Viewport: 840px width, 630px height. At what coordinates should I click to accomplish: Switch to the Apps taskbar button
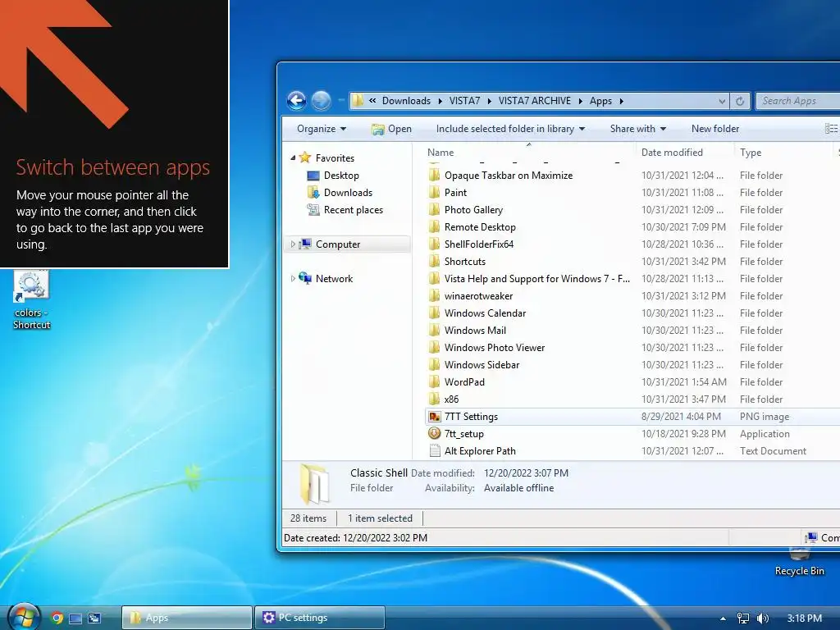tap(186, 618)
